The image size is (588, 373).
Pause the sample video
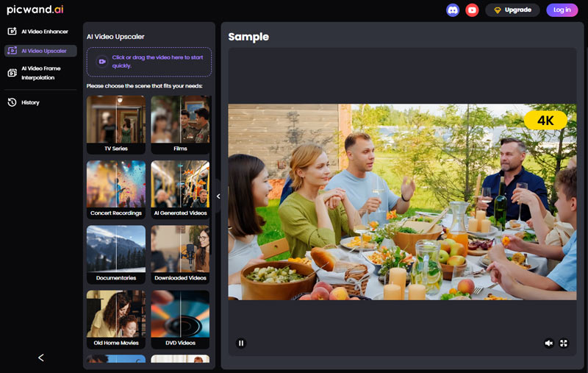coord(241,343)
